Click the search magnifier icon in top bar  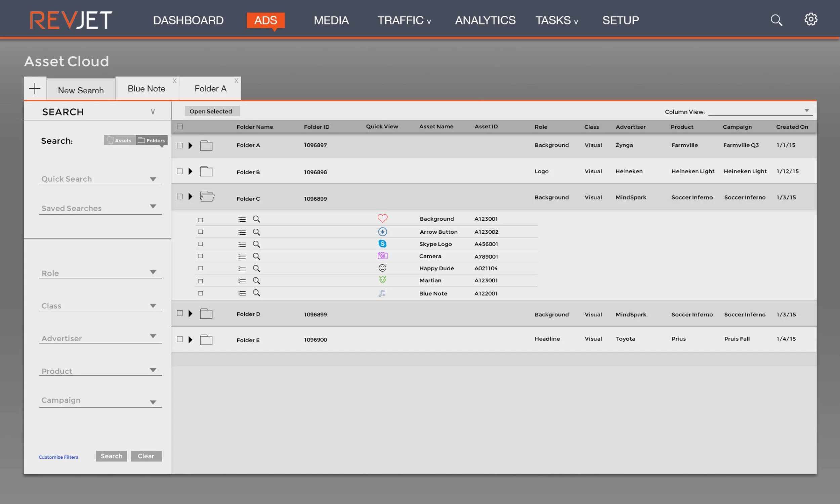776,20
